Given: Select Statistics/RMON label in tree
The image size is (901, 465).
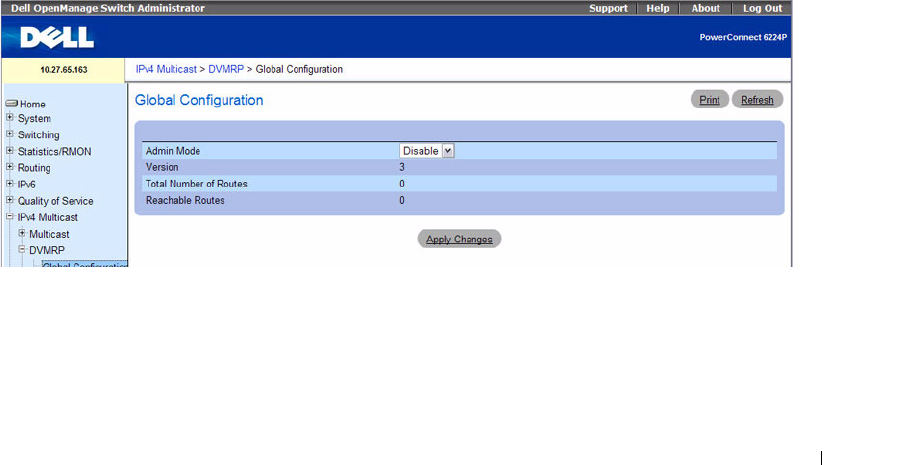Looking at the screenshot, I should [55, 152].
